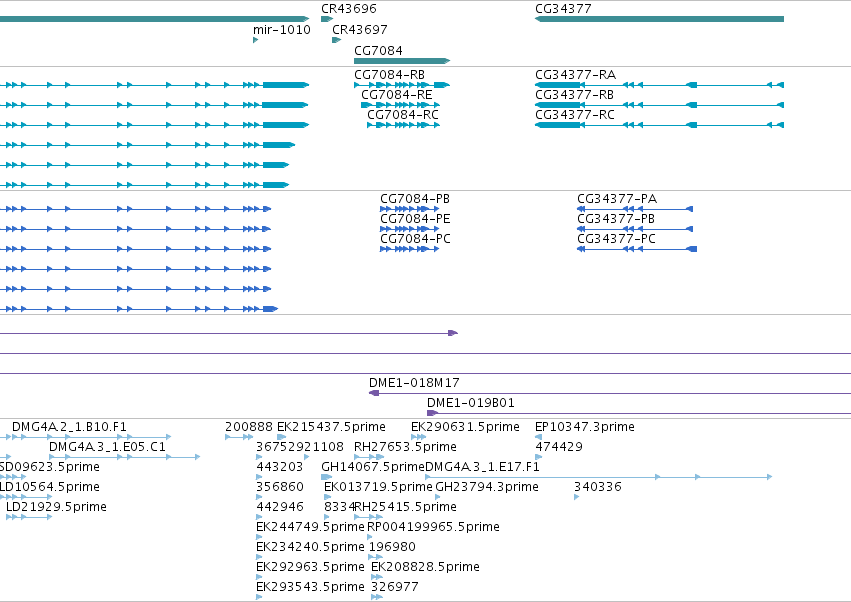Viewport: 851px width, 602px height.
Task: Click the EK290631.5prime EST label
Action: coord(465,427)
